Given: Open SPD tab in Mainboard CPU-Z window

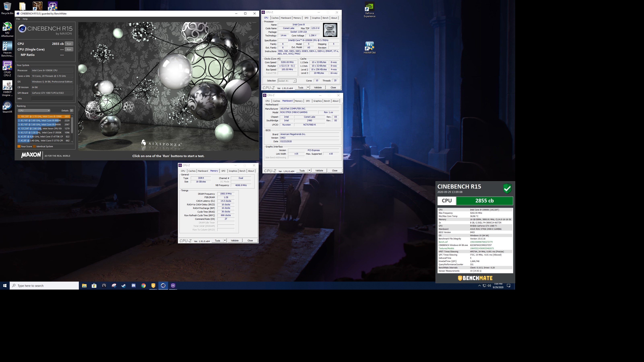Looking at the screenshot, I should tap(308, 101).
